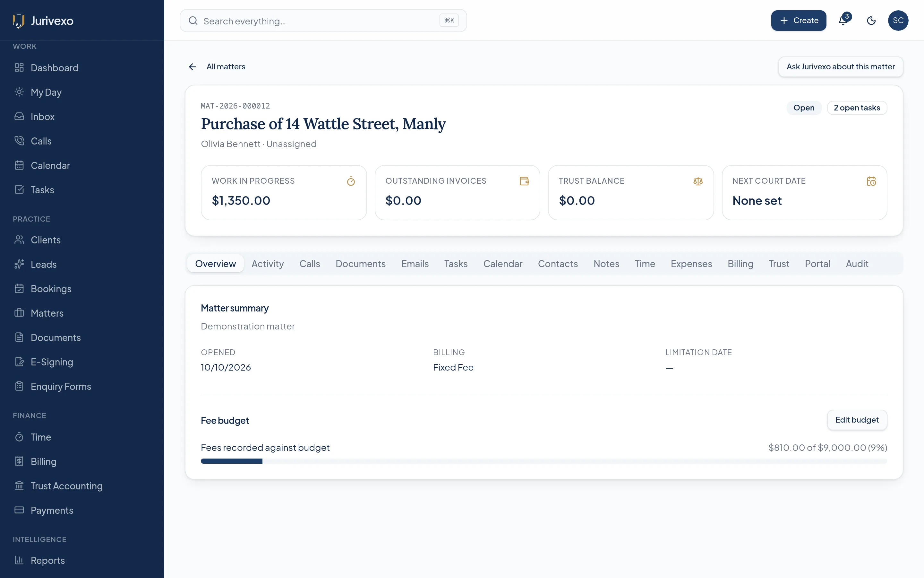Click the Outstanding Invoices wallet icon
The height and width of the screenshot is (578, 924).
click(524, 181)
